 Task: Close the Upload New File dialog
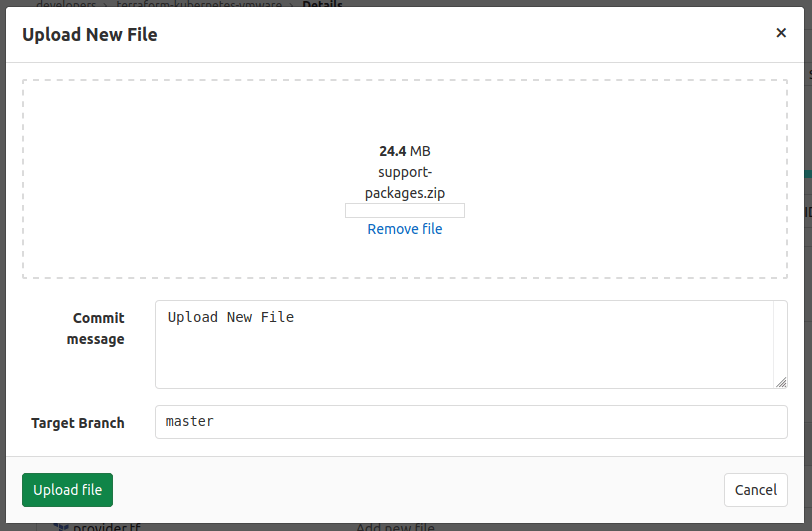(x=781, y=33)
